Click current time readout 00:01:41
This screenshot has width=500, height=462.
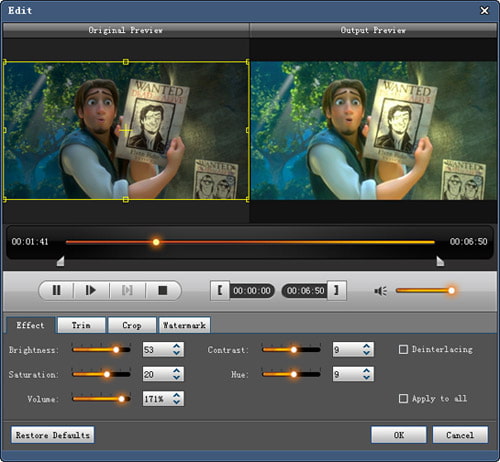pyautogui.click(x=30, y=242)
